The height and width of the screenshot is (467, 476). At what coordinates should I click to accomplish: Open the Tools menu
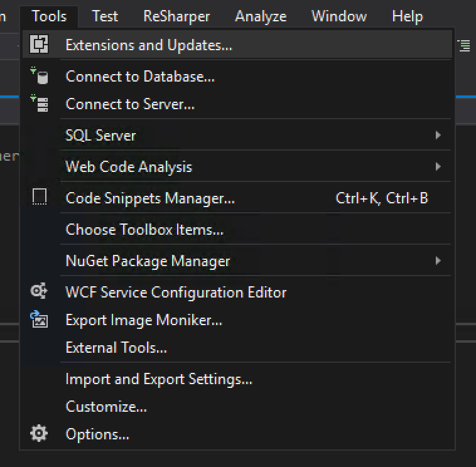click(x=49, y=16)
